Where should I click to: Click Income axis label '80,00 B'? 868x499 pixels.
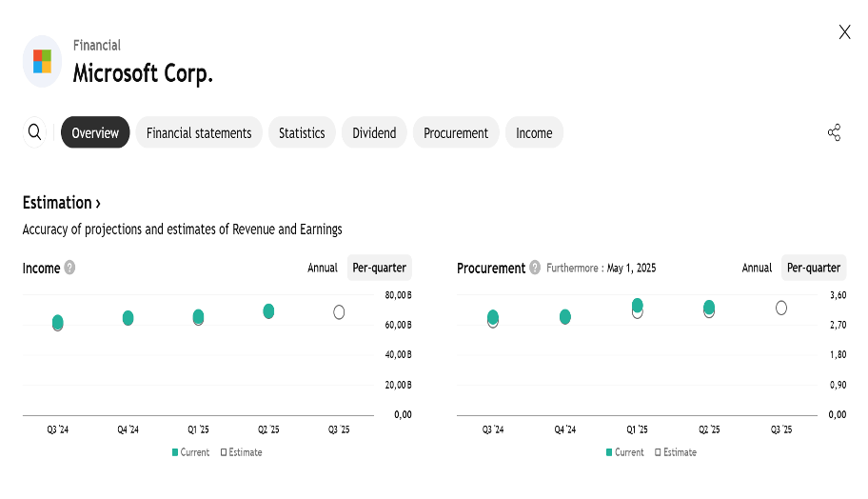[x=398, y=295]
